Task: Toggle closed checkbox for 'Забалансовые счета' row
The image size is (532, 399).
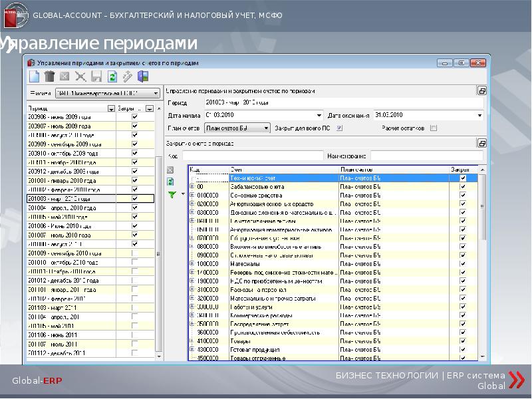Action: pos(463,187)
